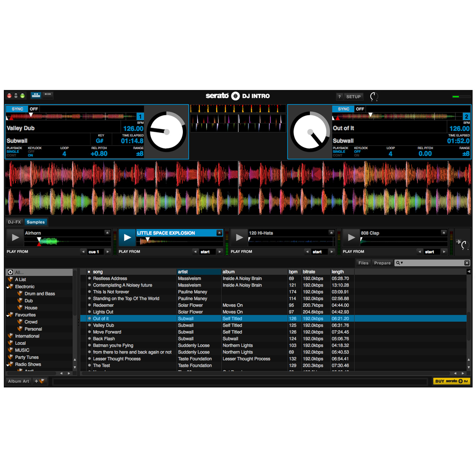476x476 pixels.
Task: Click deck 1 range value ±8
Action: pos(139,154)
